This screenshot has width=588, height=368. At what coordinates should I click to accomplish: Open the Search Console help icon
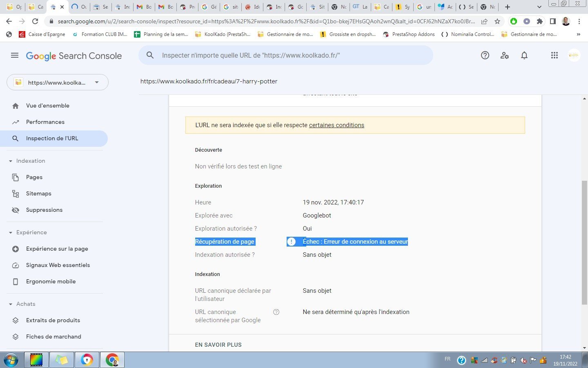point(485,55)
